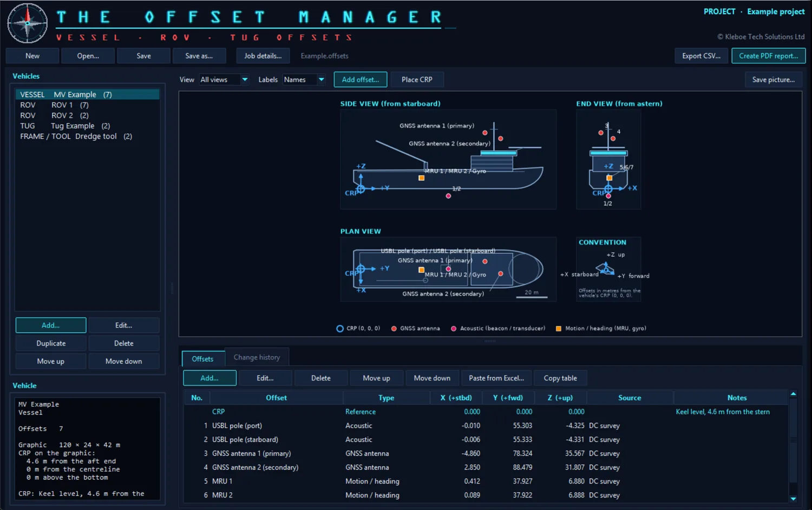Viewport: 812px width, 510px height.
Task: Click the Offset column header
Action: click(276, 398)
